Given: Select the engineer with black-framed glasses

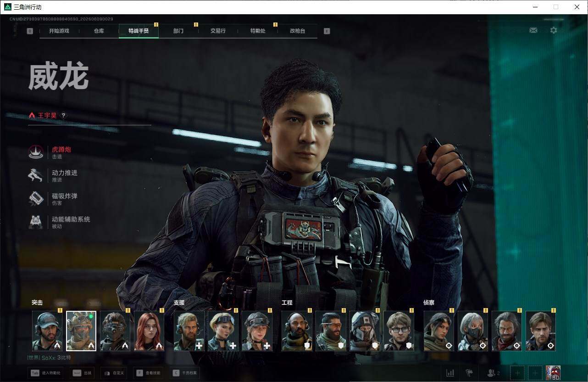Looking at the screenshot, I should (x=399, y=331).
